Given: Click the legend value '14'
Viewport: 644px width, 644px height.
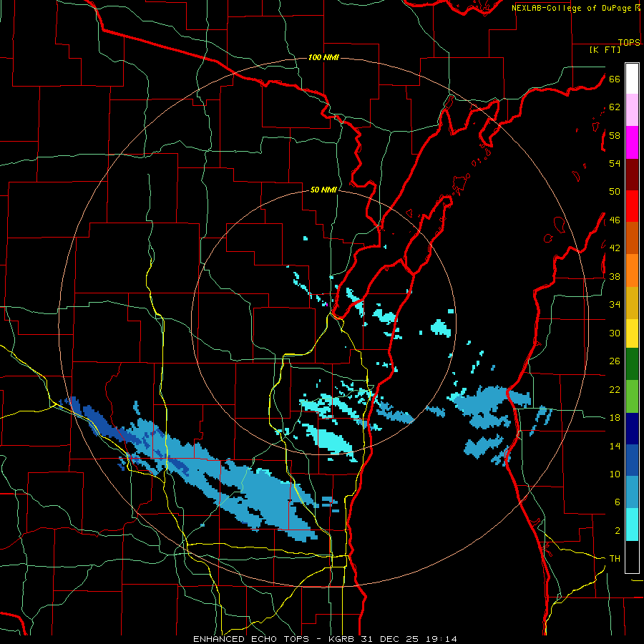Looking at the screenshot, I should pos(615,446).
